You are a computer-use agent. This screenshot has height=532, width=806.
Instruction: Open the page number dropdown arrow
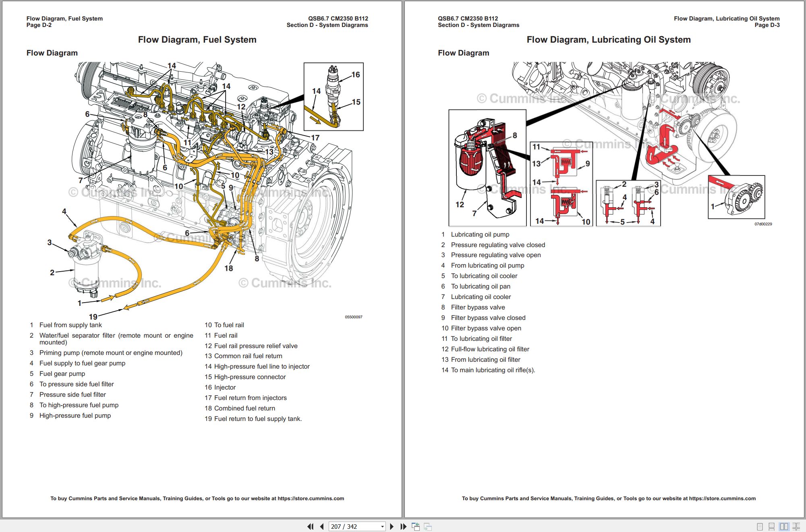tap(382, 526)
